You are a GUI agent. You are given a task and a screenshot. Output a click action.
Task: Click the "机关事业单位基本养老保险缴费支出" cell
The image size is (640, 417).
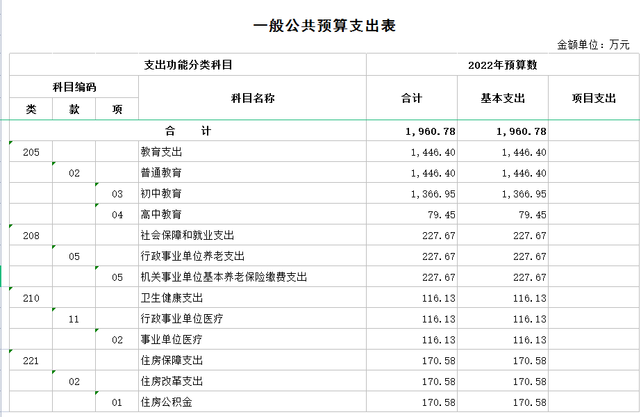pyautogui.click(x=223, y=277)
